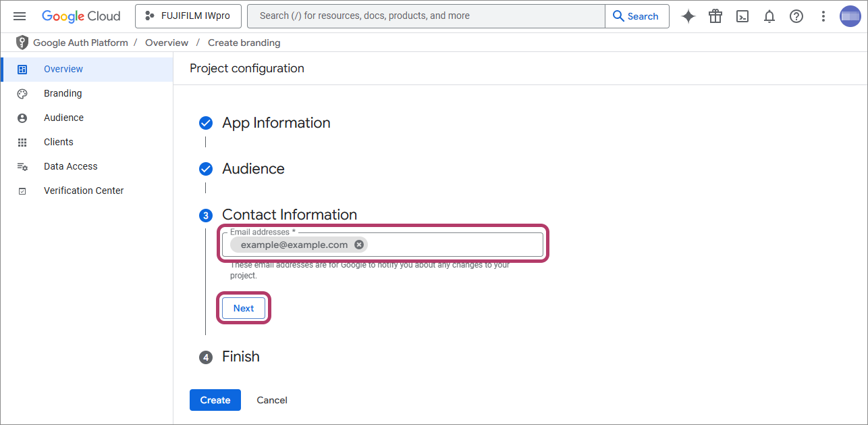Expand the Finish step
868x425 pixels.
coord(240,357)
